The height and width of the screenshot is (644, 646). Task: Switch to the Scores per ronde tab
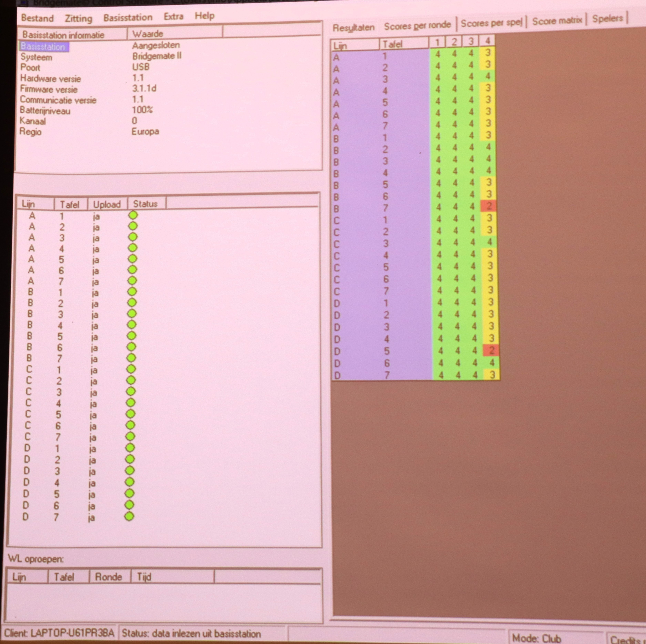pos(417,25)
